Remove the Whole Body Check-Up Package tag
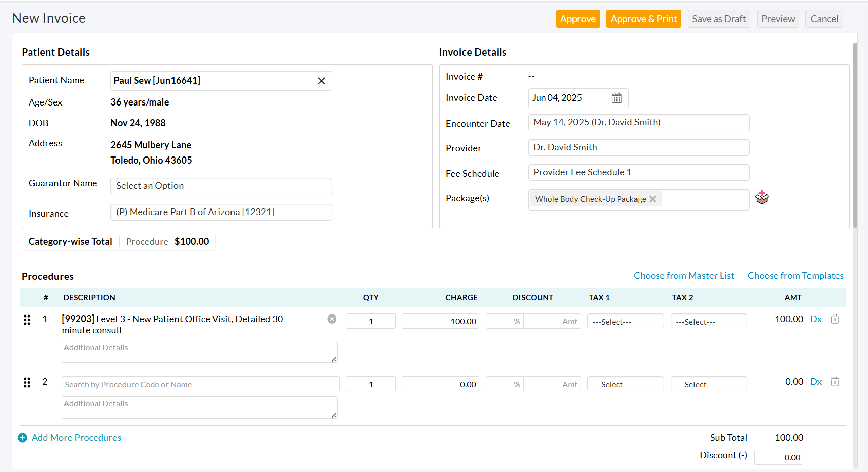The width and height of the screenshot is (868, 472). click(653, 199)
